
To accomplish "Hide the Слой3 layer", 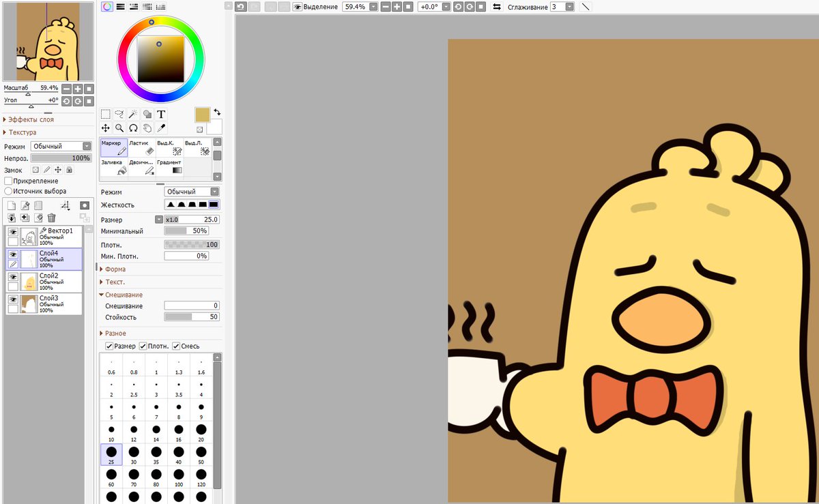I will point(12,299).
